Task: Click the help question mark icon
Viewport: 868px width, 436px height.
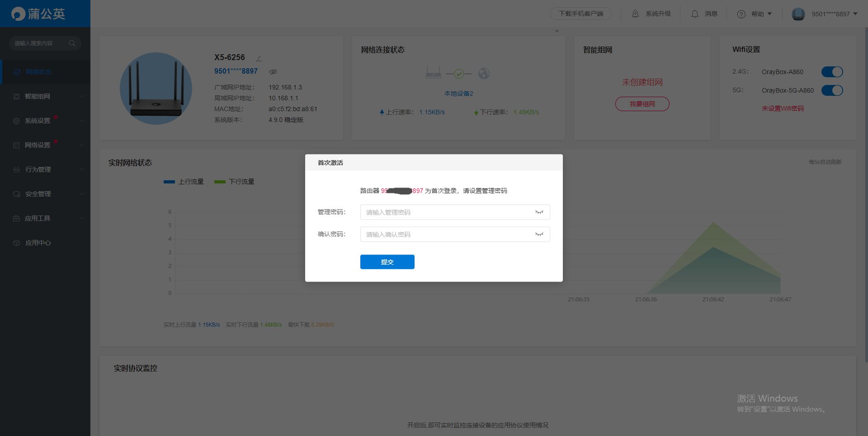Action: click(x=741, y=14)
